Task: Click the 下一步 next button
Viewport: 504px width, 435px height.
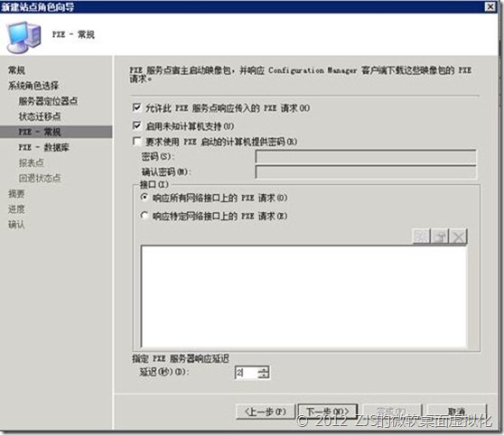Action: pyautogui.click(x=328, y=412)
